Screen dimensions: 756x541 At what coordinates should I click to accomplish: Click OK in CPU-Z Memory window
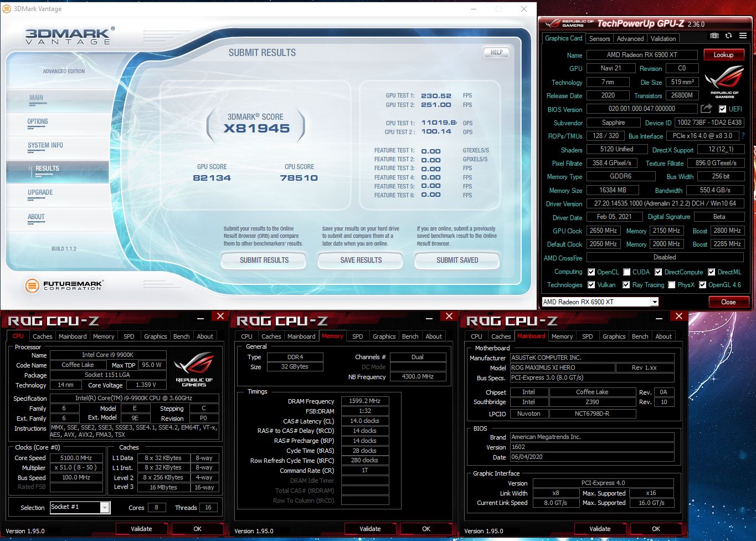pyautogui.click(x=426, y=529)
